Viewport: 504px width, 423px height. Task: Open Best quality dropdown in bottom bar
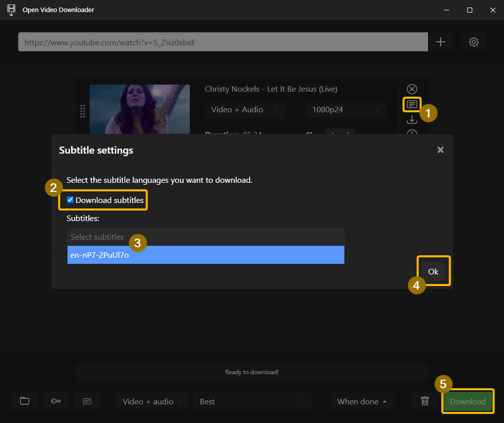[x=252, y=401]
